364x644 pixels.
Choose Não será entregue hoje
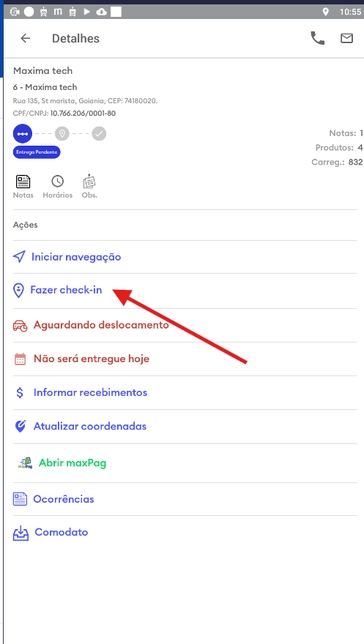[185, 359]
